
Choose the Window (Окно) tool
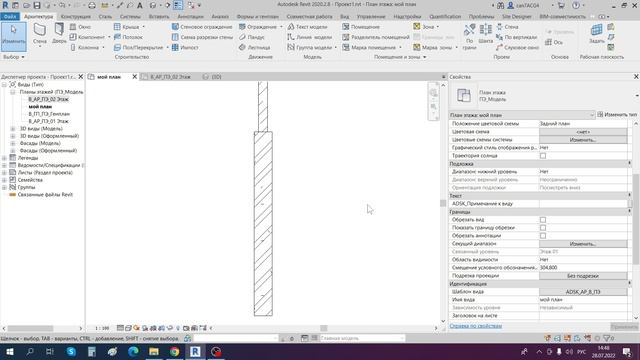[80, 27]
